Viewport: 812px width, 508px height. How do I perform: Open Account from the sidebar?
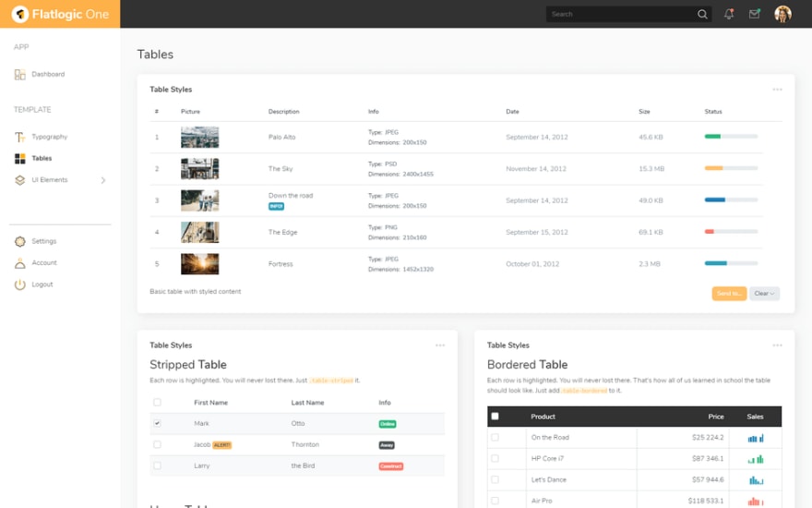(44, 263)
